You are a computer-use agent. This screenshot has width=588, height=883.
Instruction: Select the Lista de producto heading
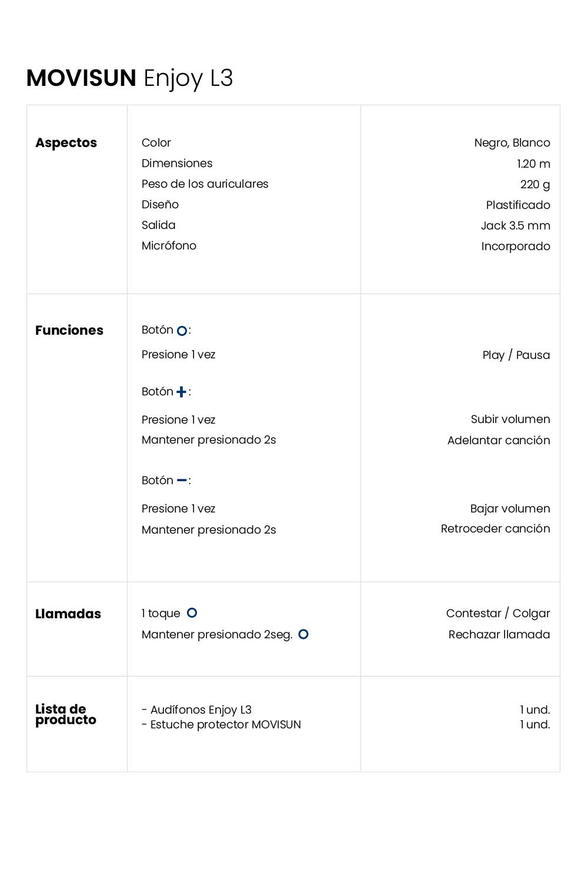pos(66,714)
